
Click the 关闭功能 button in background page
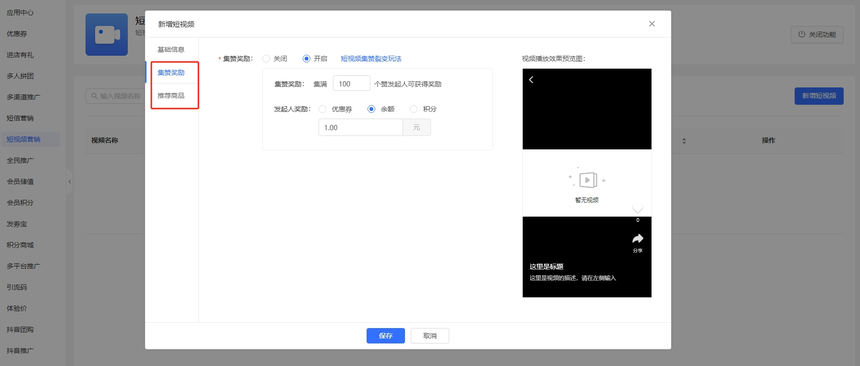(x=817, y=35)
